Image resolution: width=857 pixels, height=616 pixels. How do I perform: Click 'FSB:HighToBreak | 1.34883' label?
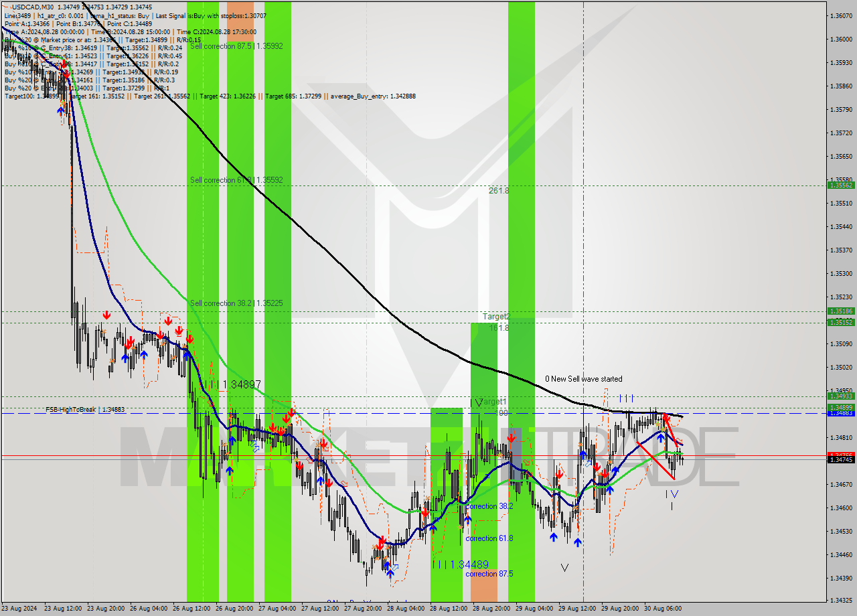pyautogui.click(x=85, y=409)
